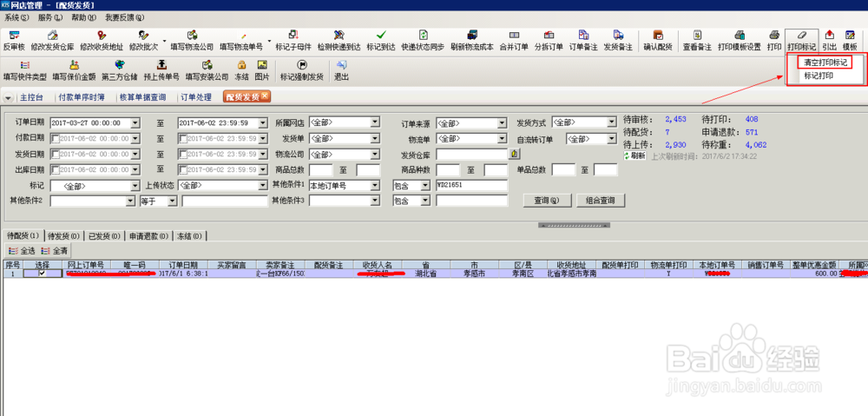The width and height of the screenshot is (868, 416).
Task: Click the 组合查询 button
Action: [x=601, y=201]
